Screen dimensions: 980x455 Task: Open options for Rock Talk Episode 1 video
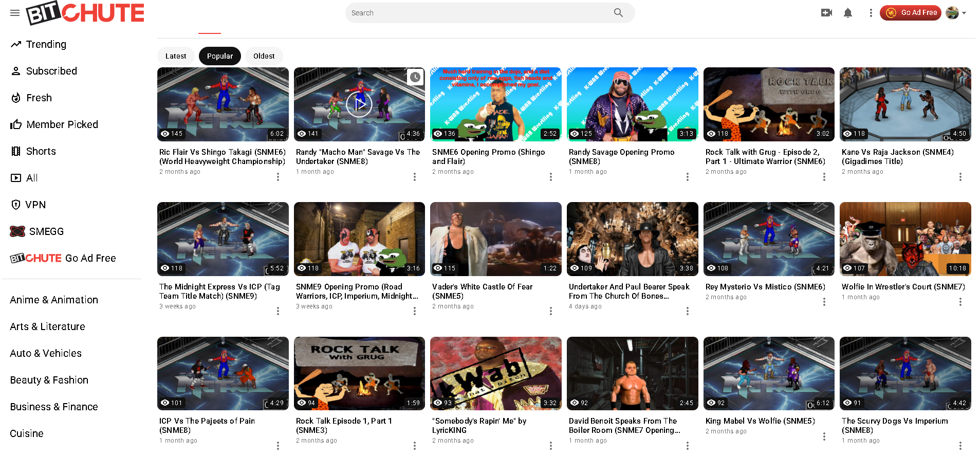(x=415, y=446)
